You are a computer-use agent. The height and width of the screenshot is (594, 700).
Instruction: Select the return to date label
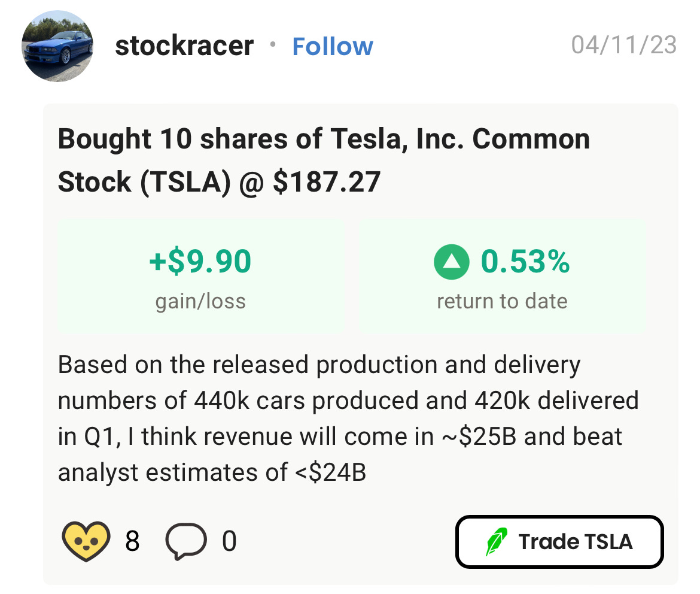(502, 301)
